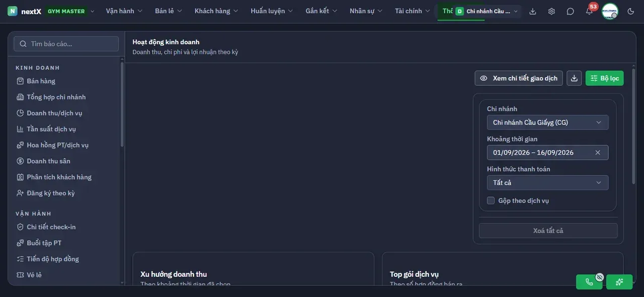Expand the Bán lẻ menu
This screenshot has height=297, width=644.
(169, 11)
